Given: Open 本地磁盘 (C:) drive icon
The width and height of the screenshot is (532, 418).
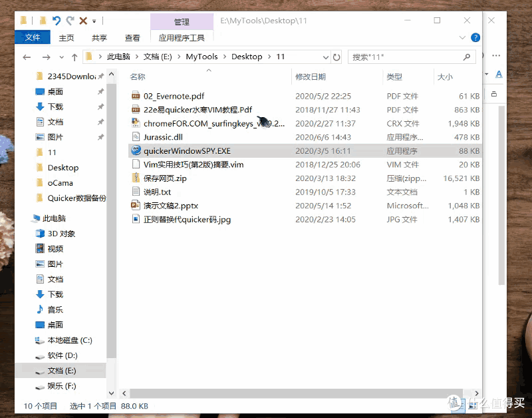Looking at the screenshot, I should (x=40, y=340).
